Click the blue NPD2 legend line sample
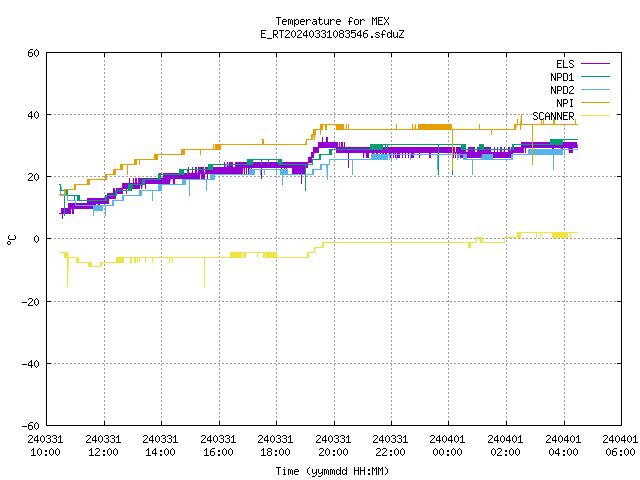 coord(595,89)
